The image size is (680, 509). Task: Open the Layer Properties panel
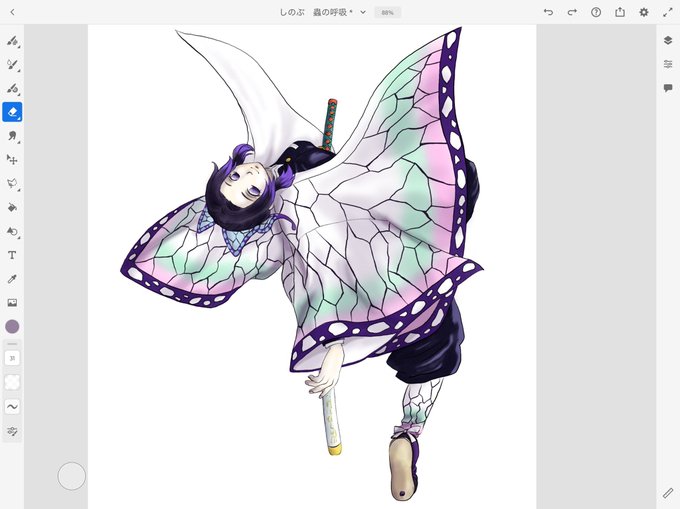pos(668,64)
